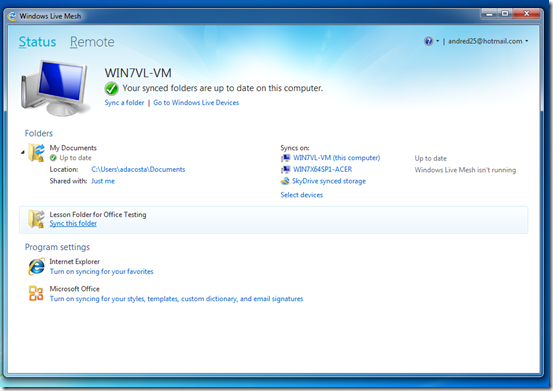
Task: Click computer icon beside WIN7X64SP1-ACER
Action: (x=285, y=170)
